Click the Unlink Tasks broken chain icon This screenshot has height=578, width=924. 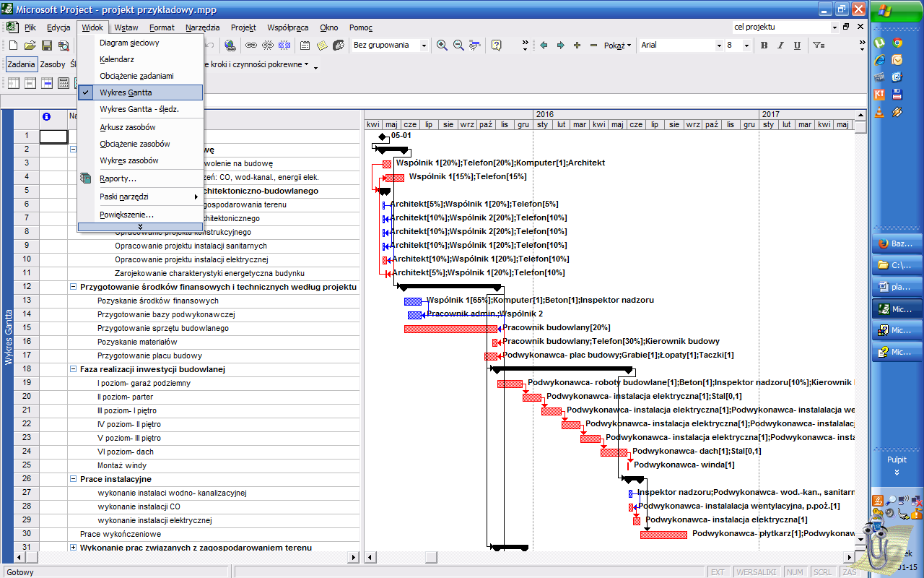coord(268,46)
